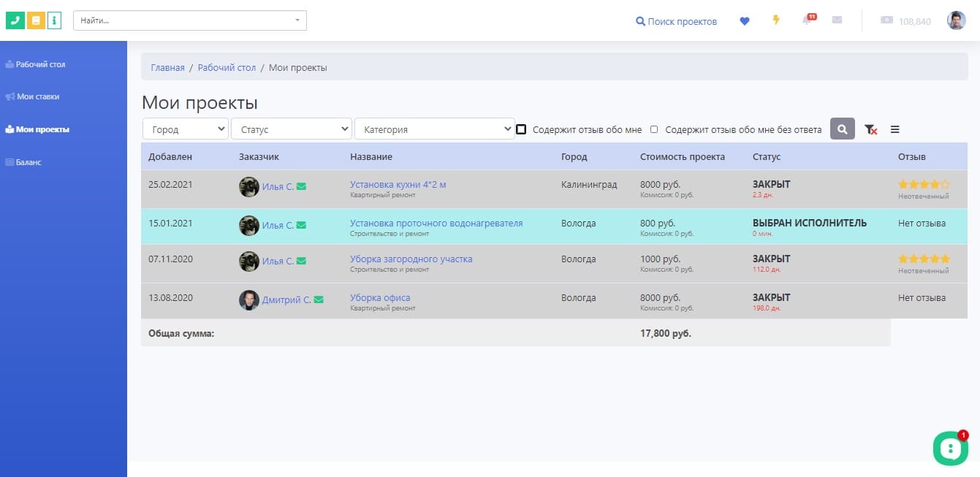Click the star rating for 'Уборка загородного участка'
The image size is (980, 477).
click(924, 259)
